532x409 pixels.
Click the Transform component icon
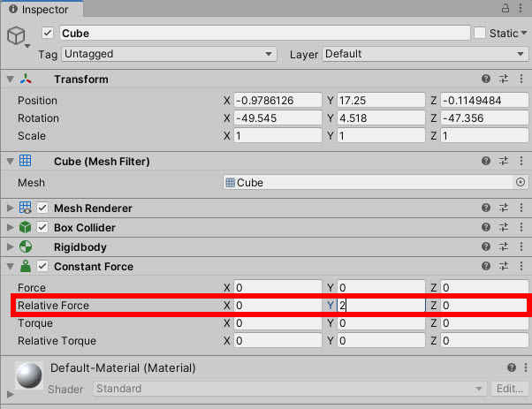point(26,79)
